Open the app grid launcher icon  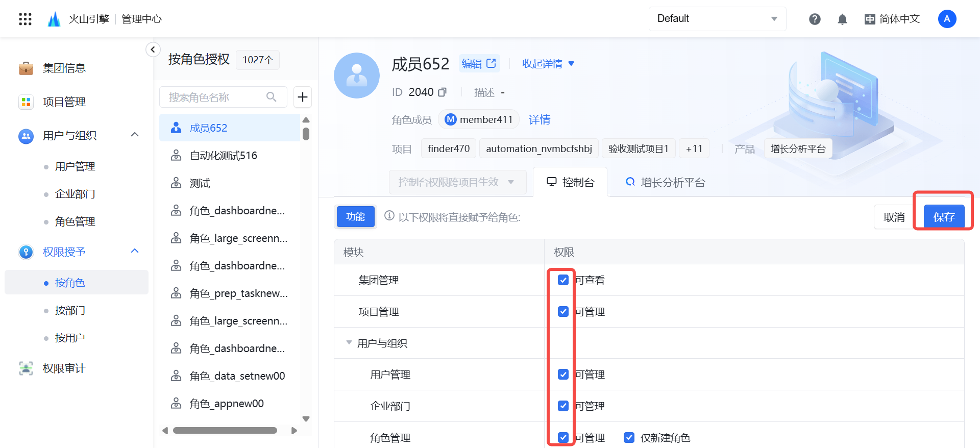click(x=25, y=19)
